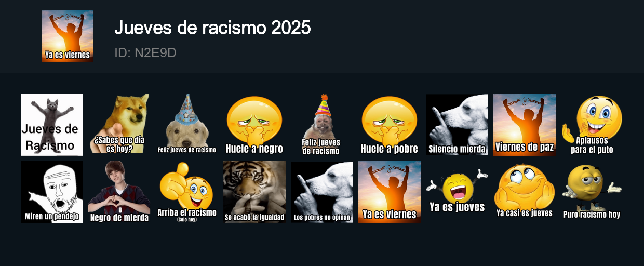Pick the pointing wojak sticker
644x266 pixels.
click(x=52, y=192)
